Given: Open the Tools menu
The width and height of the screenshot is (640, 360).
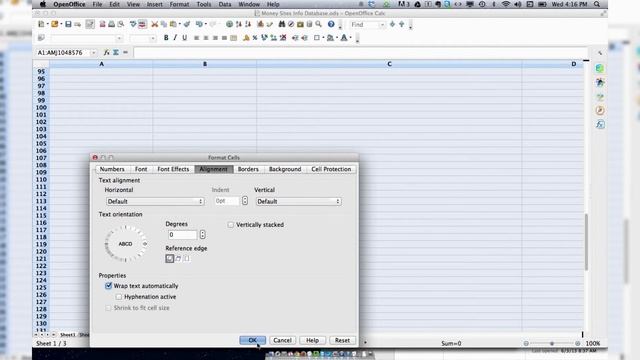Looking at the screenshot, I should tap(204, 4).
